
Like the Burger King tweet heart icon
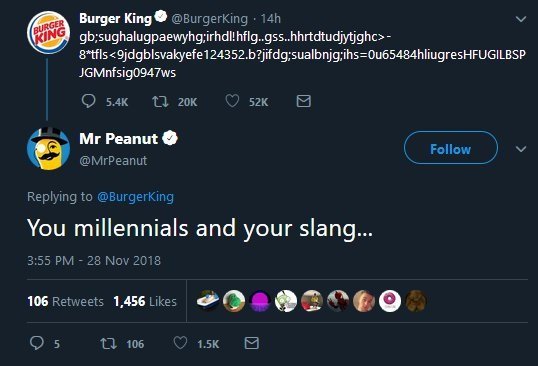(x=232, y=101)
